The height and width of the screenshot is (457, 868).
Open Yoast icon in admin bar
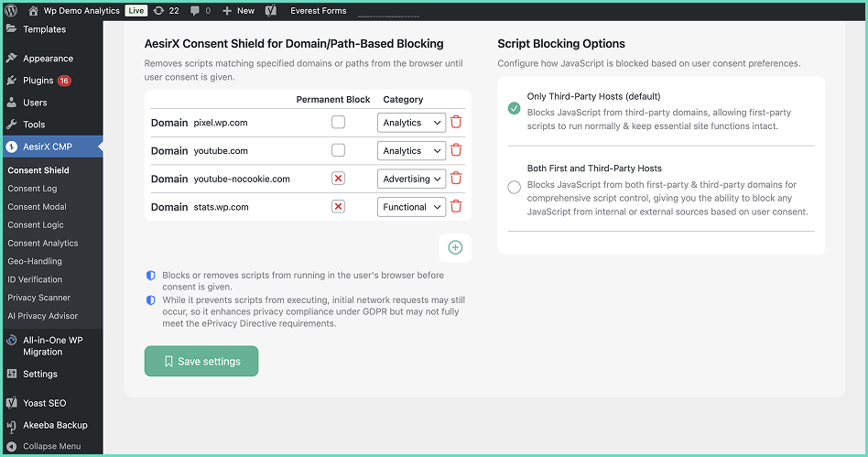(x=271, y=10)
